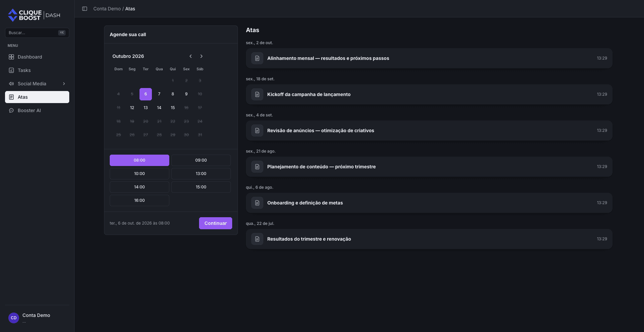Click the Buscar search field
This screenshot has height=332, width=644.
point(37,33)
